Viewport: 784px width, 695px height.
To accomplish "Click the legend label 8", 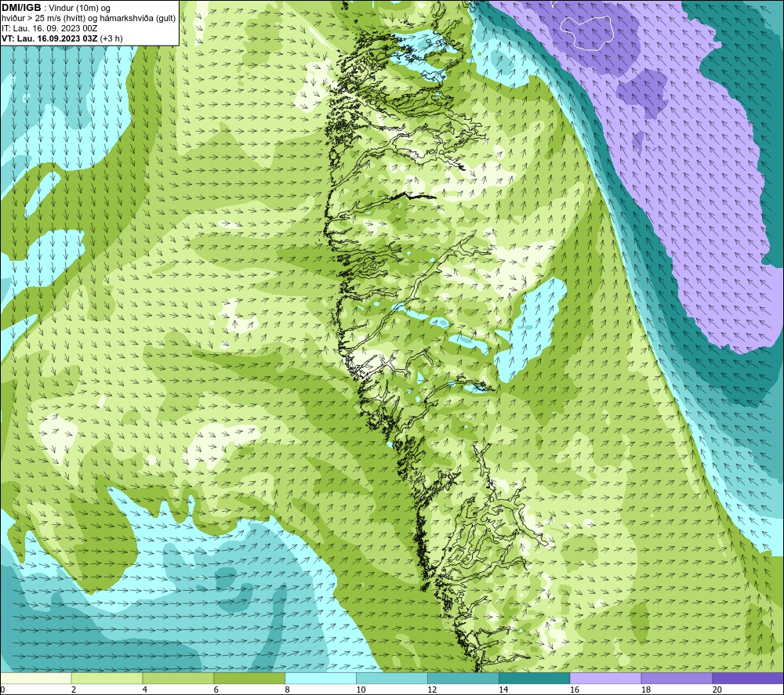I will [288, 690].
